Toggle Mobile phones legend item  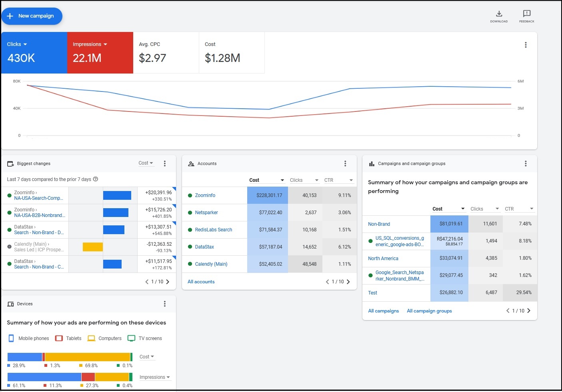[x=28, y=338]
